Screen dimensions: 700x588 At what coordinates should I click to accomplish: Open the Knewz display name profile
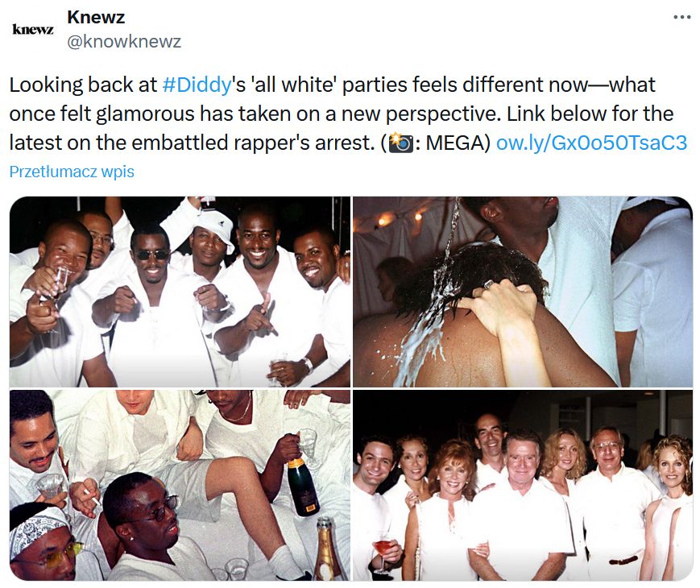pos(96,18)
